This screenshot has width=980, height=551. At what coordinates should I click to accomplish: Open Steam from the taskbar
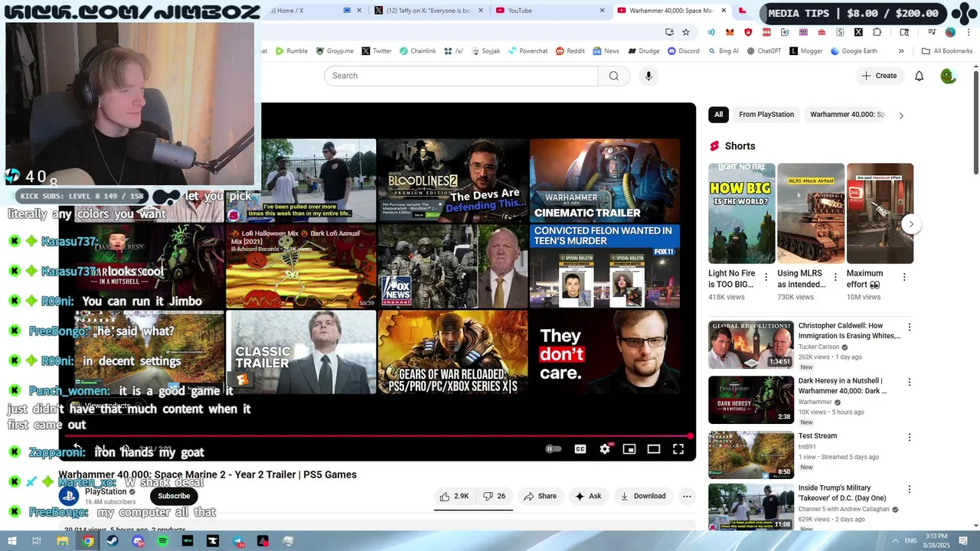[113, 541]
